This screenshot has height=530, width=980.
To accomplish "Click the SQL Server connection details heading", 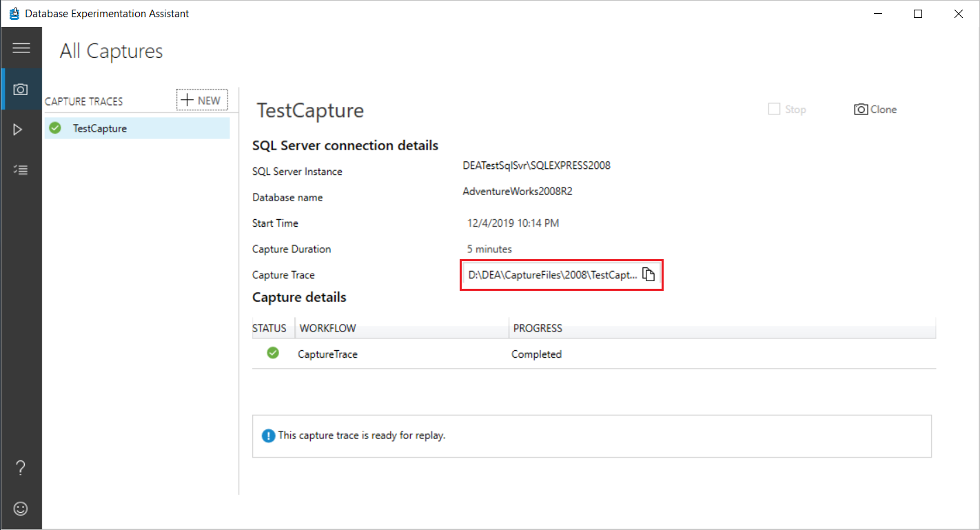I will [345, 145].
